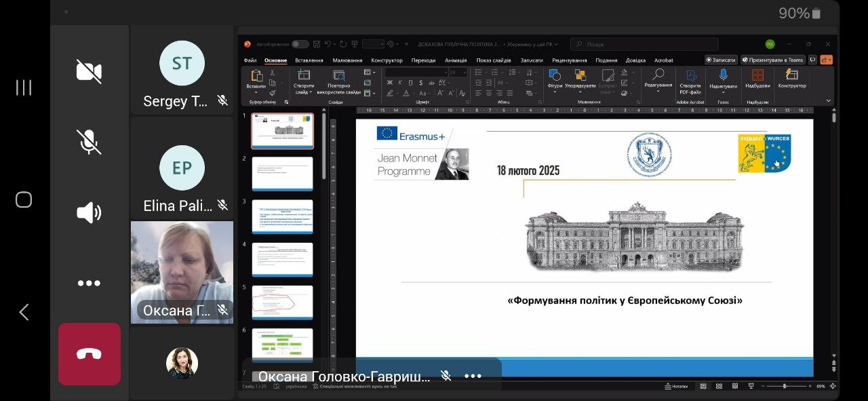Select slide 3 thumbnail in the panel
The height and width of the screenshot is (401, 868).
[x=282, y=216]
